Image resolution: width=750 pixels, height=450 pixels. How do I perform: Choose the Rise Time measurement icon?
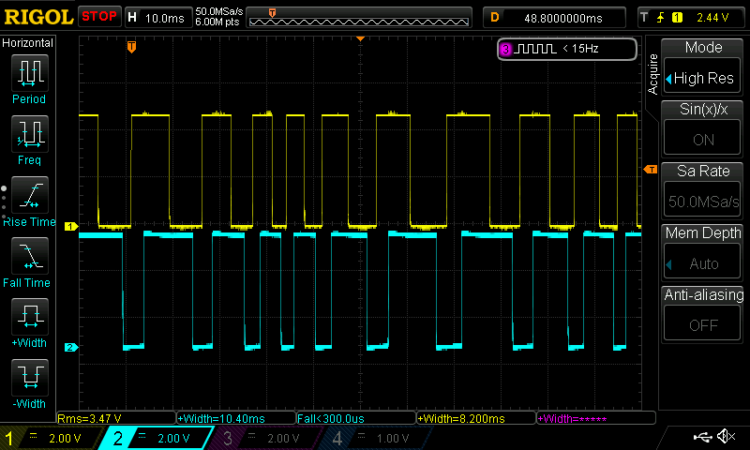pyautogui.click(x=30, y=195)
